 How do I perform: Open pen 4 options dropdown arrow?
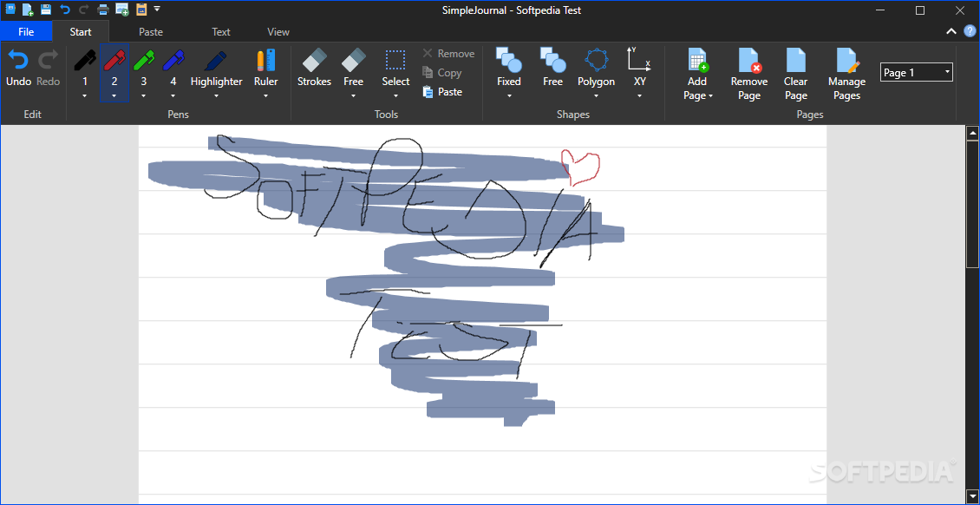tap(173, 96)
